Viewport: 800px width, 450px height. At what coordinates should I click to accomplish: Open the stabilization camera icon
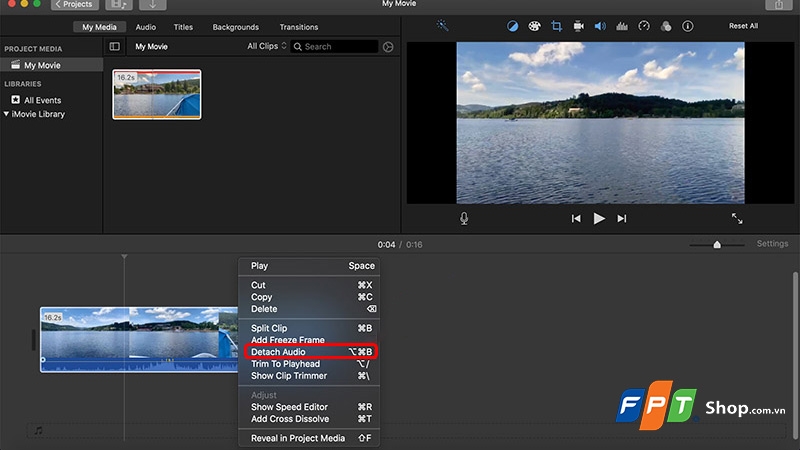click(578, 26)
